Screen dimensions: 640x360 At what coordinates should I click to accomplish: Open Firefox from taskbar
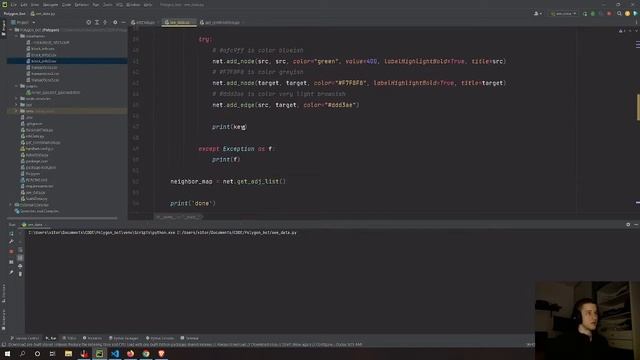(x=131, y=353)
